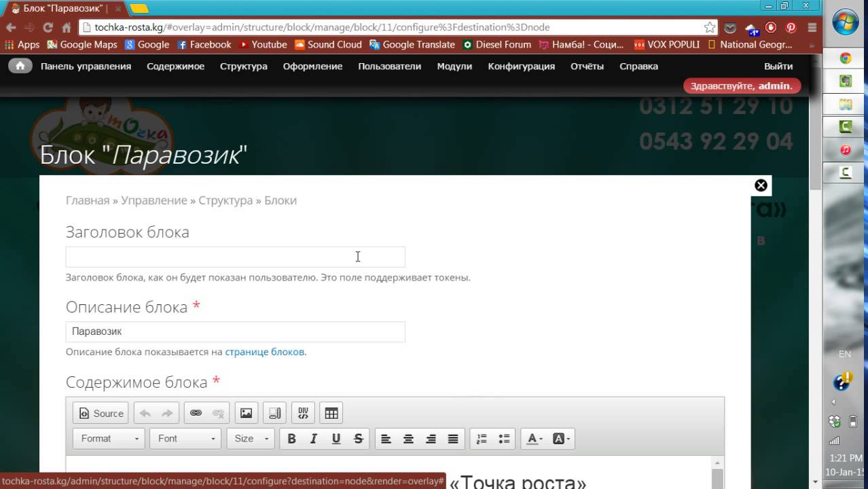Viewport: 868px width, 489px height.
Task: Go to Управление breadcrumb
Action: coord(154,200)
